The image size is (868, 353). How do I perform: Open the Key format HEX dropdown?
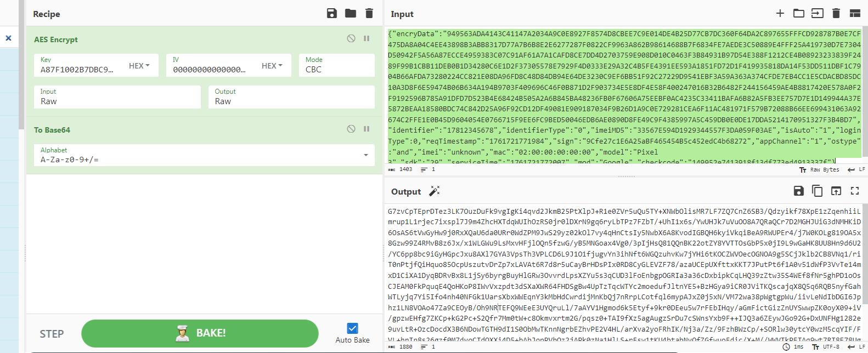[x=139, y=66]
